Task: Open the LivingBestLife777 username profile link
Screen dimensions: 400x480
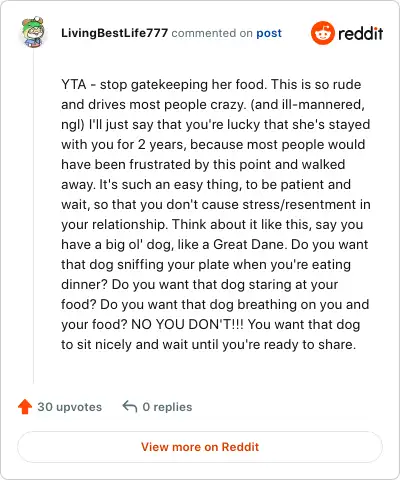Action: pos(114,33)
